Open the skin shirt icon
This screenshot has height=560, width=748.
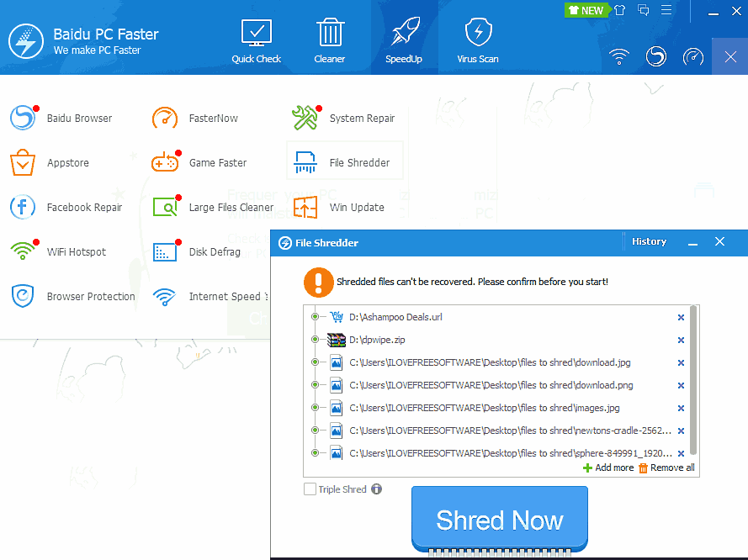(x=619, y=10)
